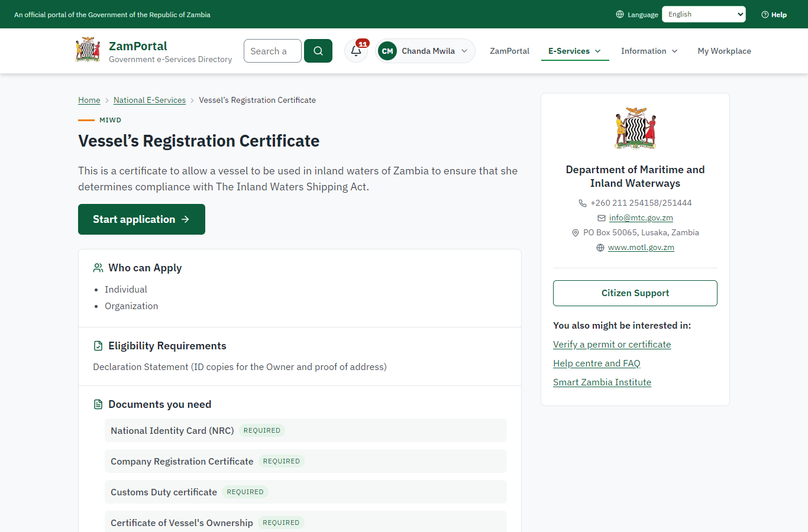Click the Company Registration Certificate row
The image size is (808, 532).
306,461
